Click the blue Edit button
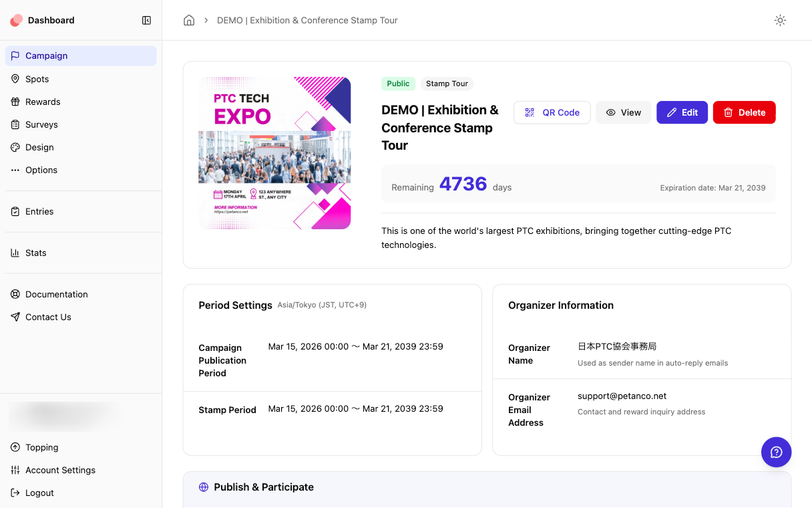Viewport: 812px width, 508px height. [x=682, y=112]
